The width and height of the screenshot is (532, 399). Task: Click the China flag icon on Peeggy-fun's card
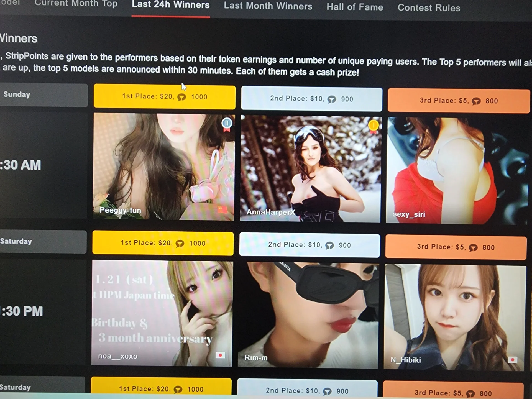click(222, 209)
